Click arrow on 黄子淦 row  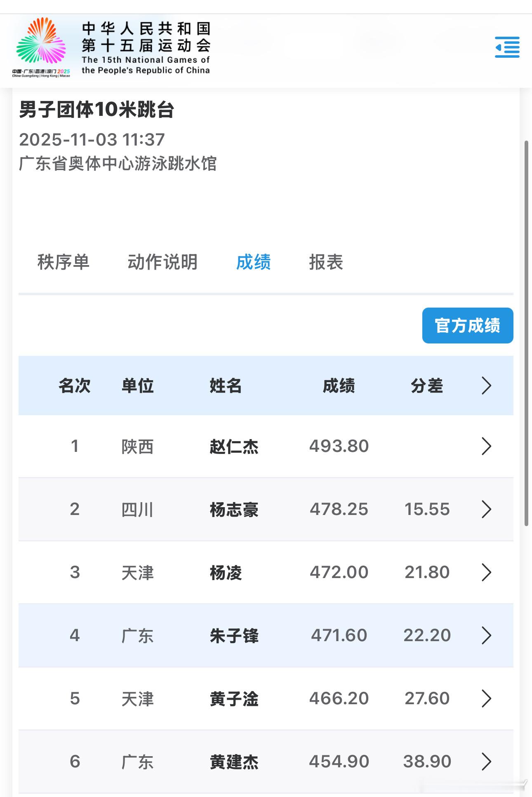pos(486,698)
